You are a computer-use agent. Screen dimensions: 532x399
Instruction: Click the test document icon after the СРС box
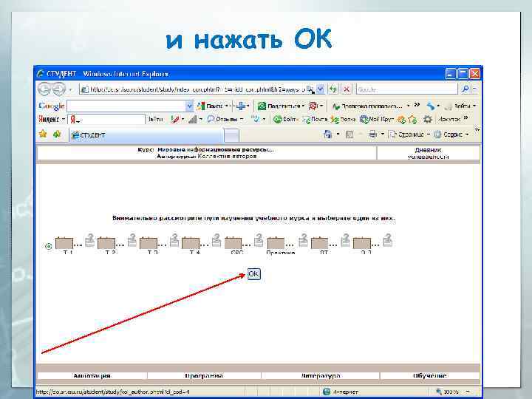(x=259, y=240)
